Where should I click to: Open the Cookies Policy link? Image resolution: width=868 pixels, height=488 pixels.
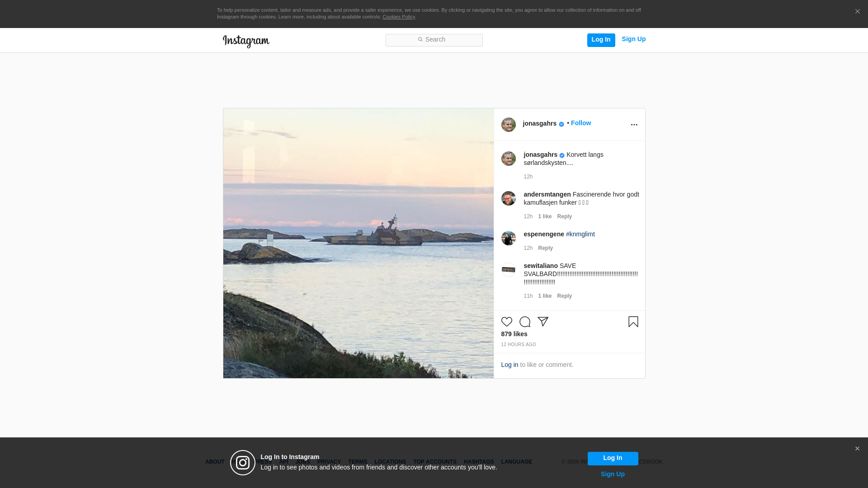[x=398, y=17]
